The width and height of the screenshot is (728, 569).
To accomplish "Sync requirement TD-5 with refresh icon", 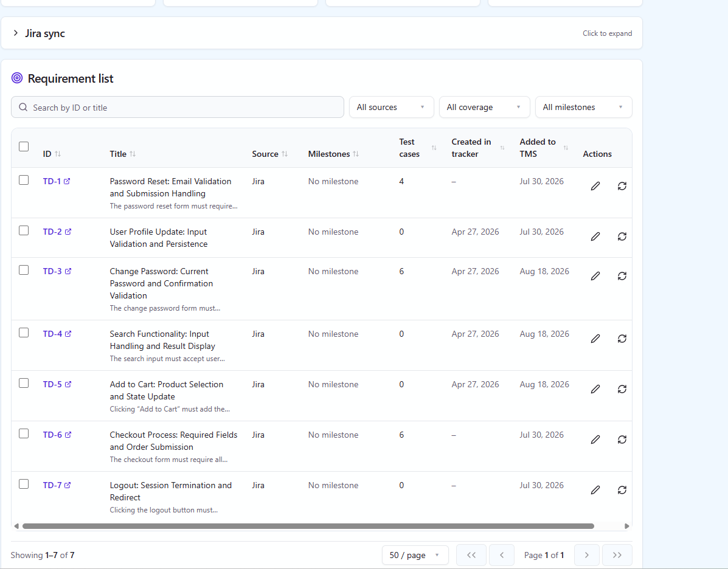I will 622,389.
